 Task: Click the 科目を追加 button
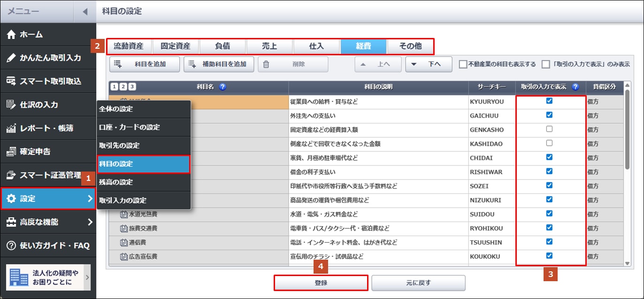(x=145, y=64)
